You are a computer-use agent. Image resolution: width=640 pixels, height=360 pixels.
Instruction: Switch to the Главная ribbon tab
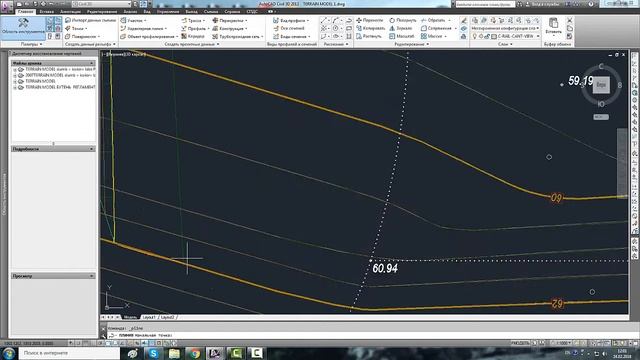[x=25, y=11]
